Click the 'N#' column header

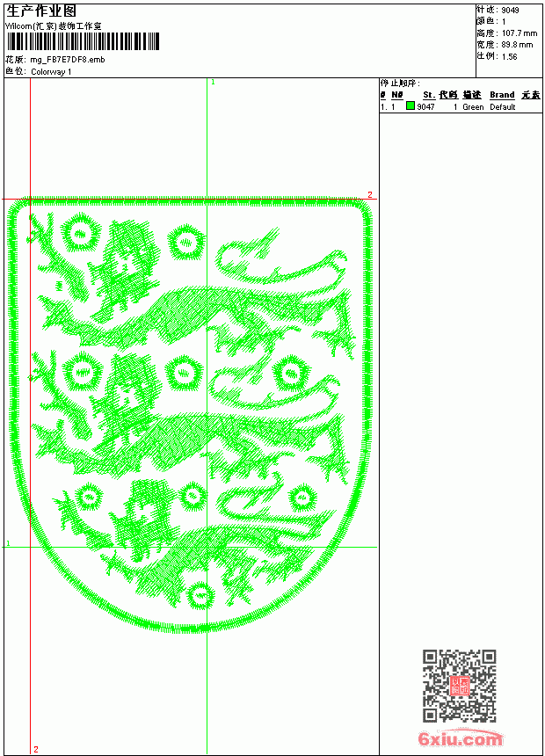click(397, 95)
